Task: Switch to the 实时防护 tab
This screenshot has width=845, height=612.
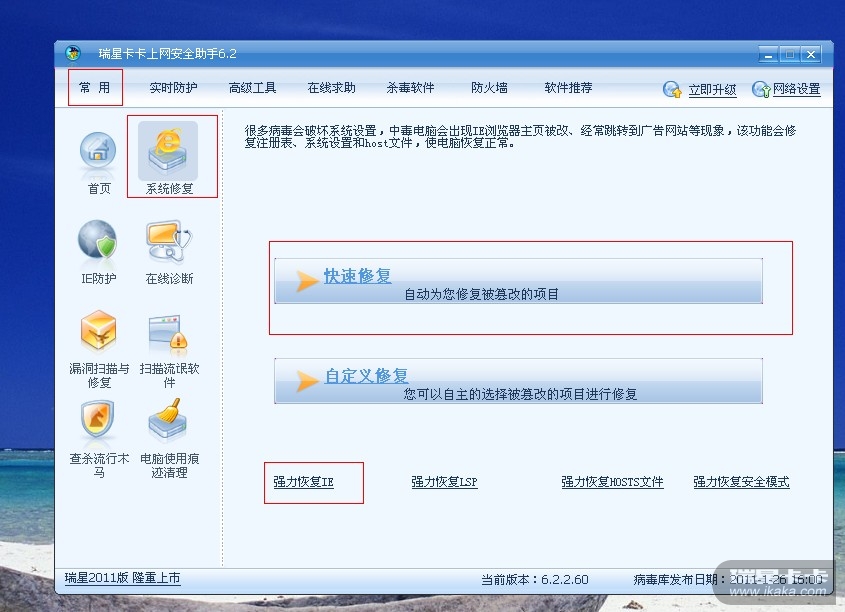Action: [x=174, y=88]
